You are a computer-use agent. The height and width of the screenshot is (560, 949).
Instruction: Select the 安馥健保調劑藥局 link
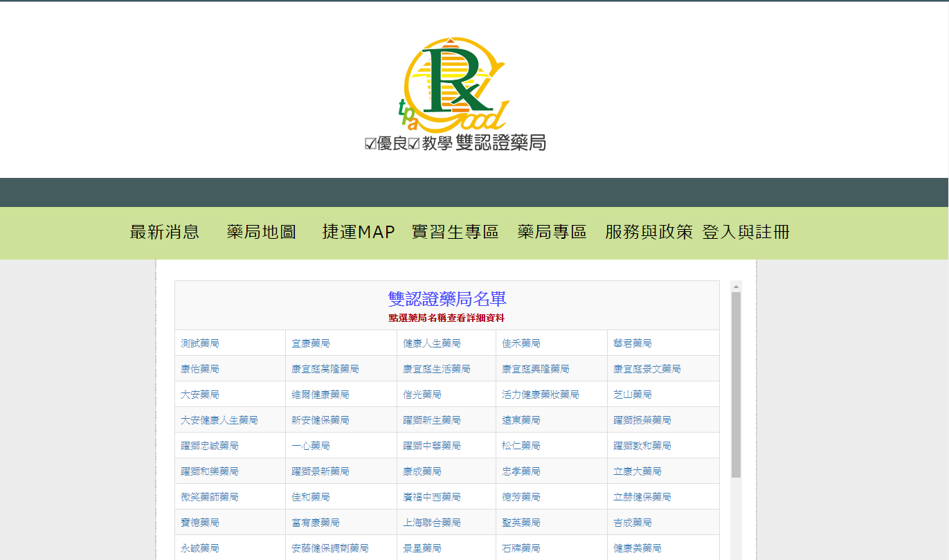coord(330,548)
